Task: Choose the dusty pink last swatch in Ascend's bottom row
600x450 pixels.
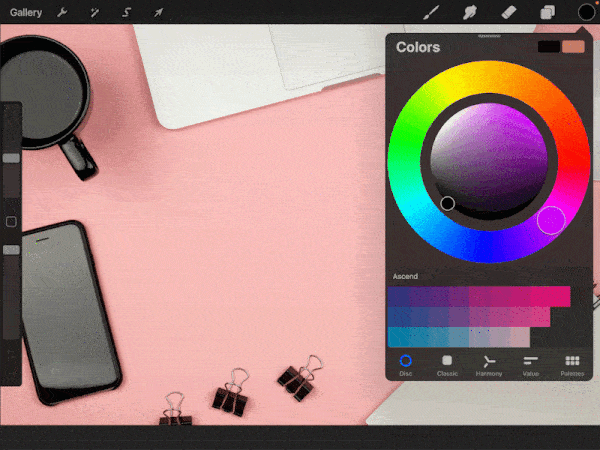Action: click(x=520, y=337)
